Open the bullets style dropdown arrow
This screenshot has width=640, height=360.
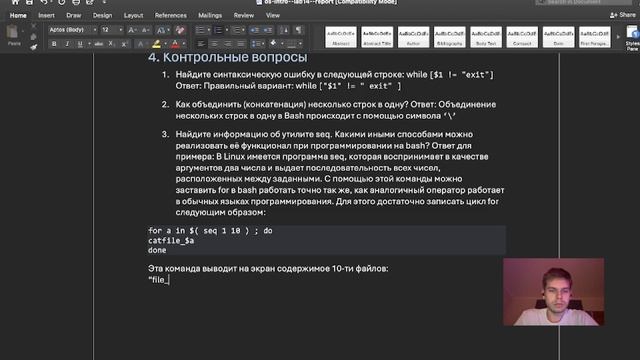[209, 30]
